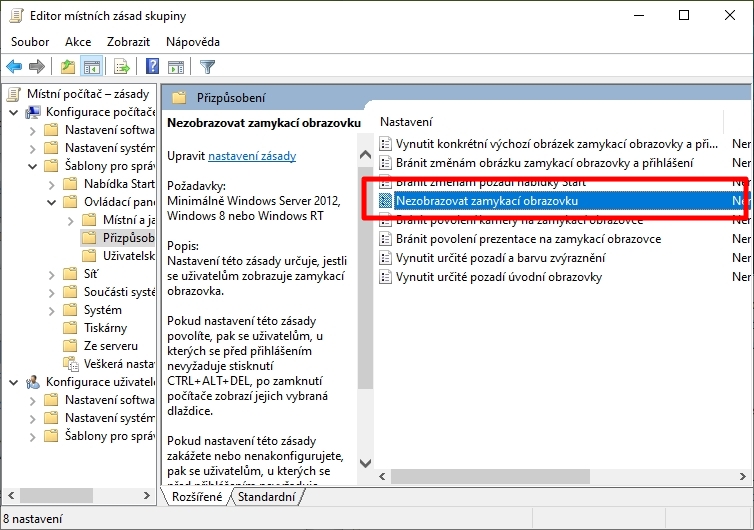Click the Forward arrow toolbar icon
The width and height of the screenshot is (754, 530).
(37, 66)
